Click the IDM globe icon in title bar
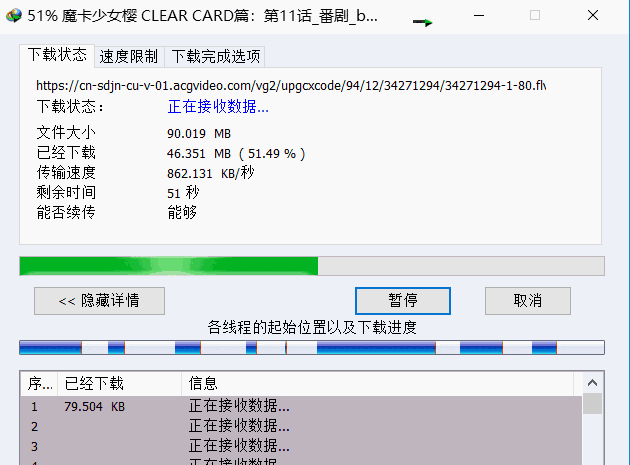Viewport: 630px width, 465px height. pyautogui.click(x=14, y=16)
